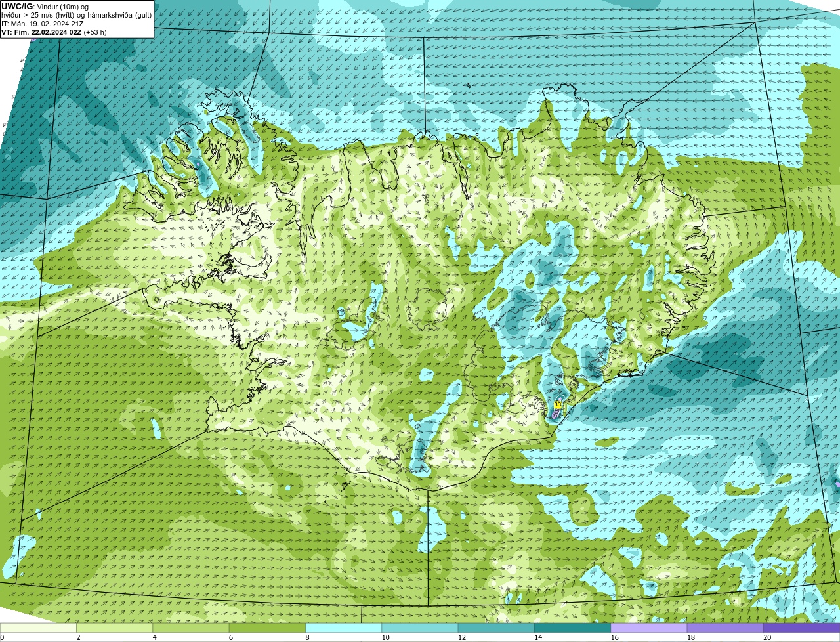Click the scale tick label '16'
Image resolution: width=840 pixels, height=642 pixels.
coord(614,637)
